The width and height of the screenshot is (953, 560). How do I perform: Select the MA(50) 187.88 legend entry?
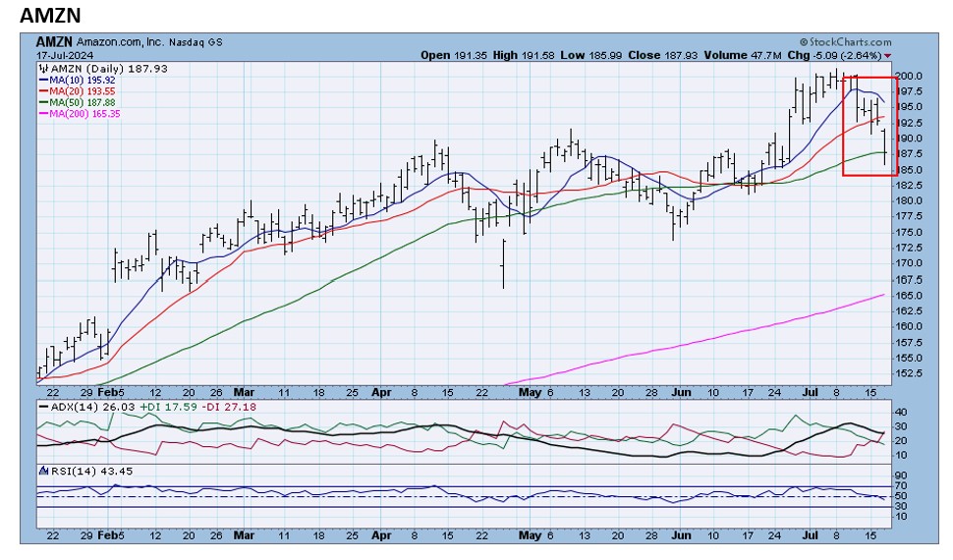[78, 103]
